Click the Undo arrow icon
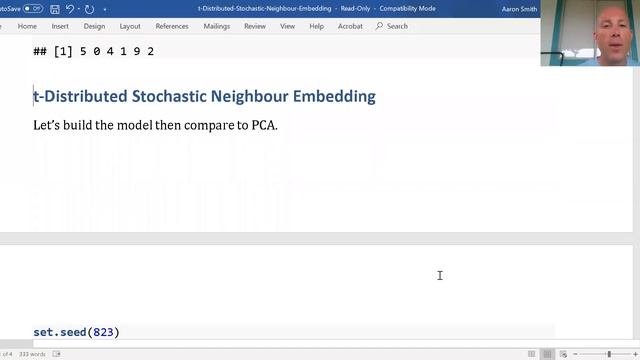The image size is (640, 360). pyautogui.click(x=70, y=9)
